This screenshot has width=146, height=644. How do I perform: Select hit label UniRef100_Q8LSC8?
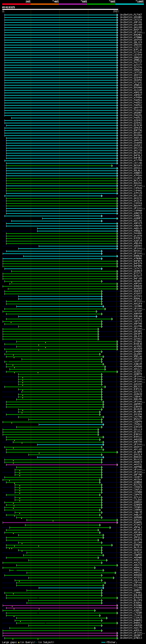[131, 42]
